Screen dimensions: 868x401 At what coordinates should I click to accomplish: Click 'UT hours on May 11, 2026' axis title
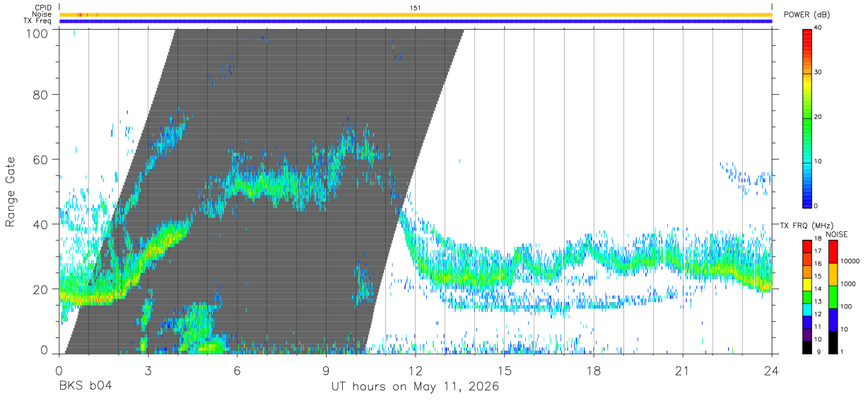click(416, 388)
